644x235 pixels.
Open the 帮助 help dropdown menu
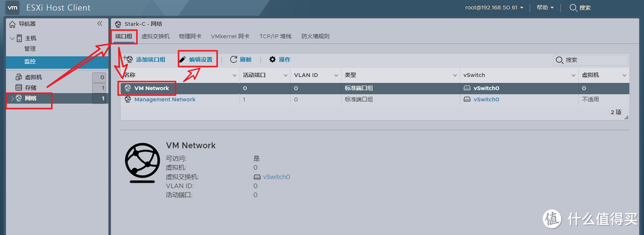(x=545, y=8)
